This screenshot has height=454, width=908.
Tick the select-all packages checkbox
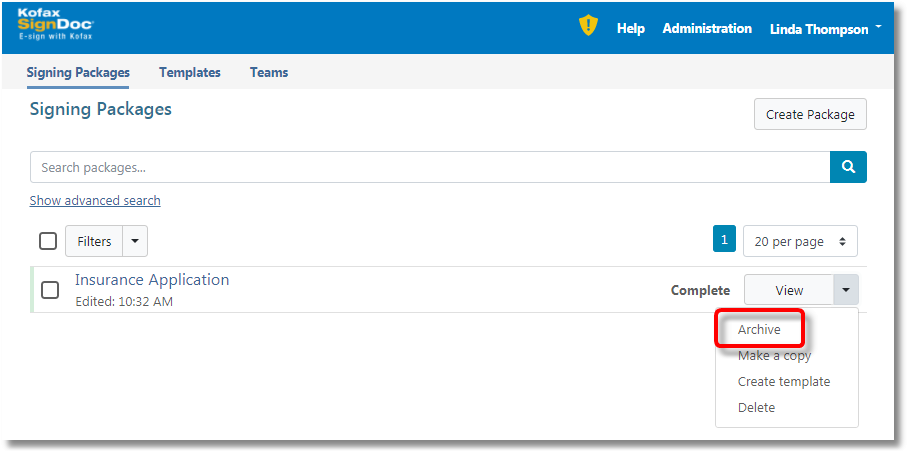[48, 241]
